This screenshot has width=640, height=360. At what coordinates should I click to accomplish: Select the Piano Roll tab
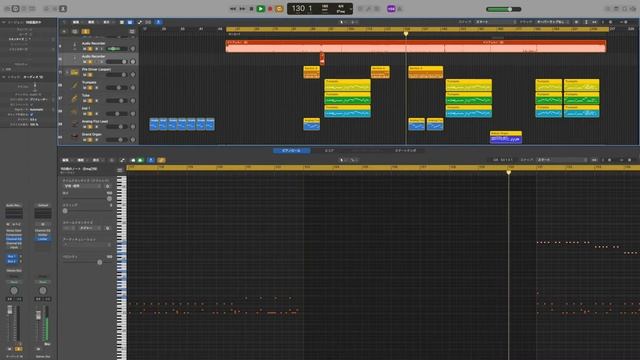coord(291,151)
